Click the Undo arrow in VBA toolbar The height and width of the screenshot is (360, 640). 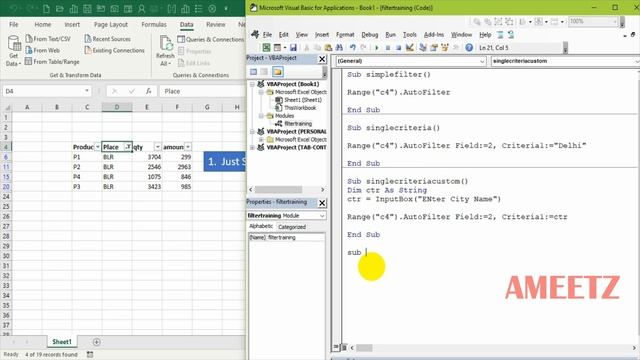click(x=353, y=48)
